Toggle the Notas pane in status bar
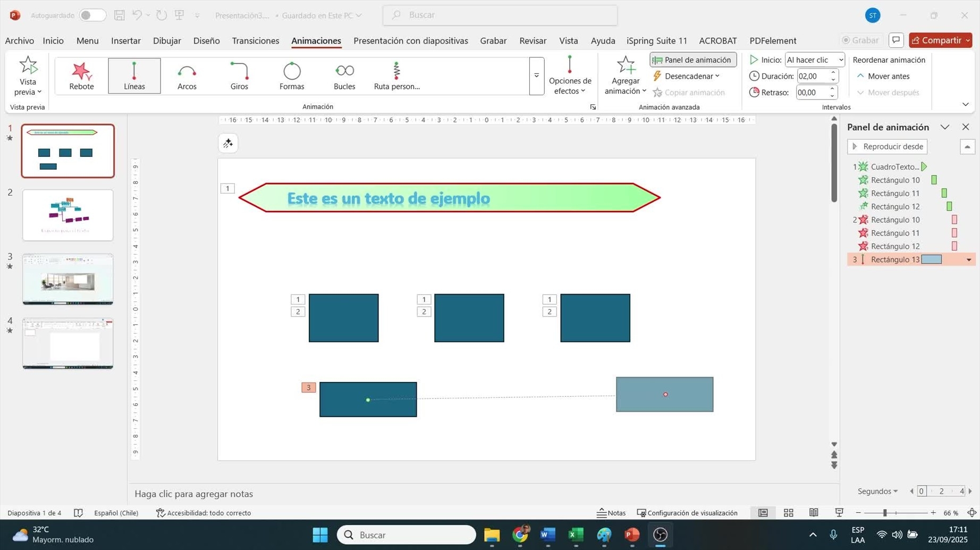 [611, 513]
